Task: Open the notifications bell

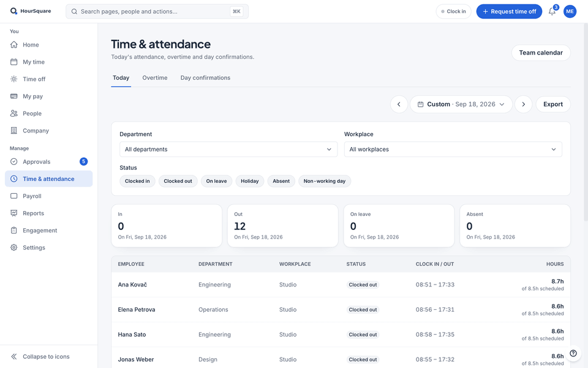Action: (x=552, y=11)
